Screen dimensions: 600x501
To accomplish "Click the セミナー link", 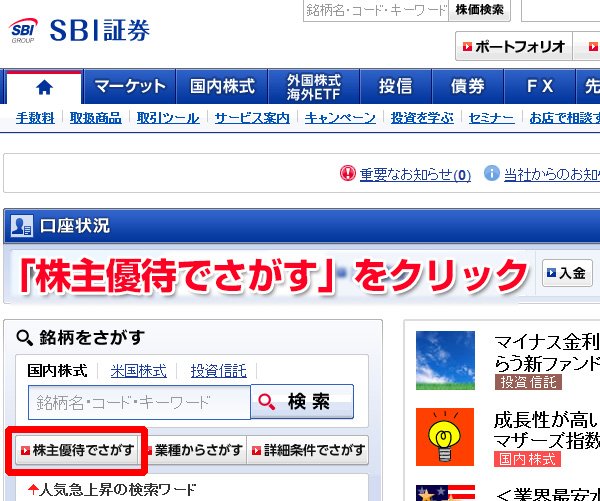I will tap(491, 118).
